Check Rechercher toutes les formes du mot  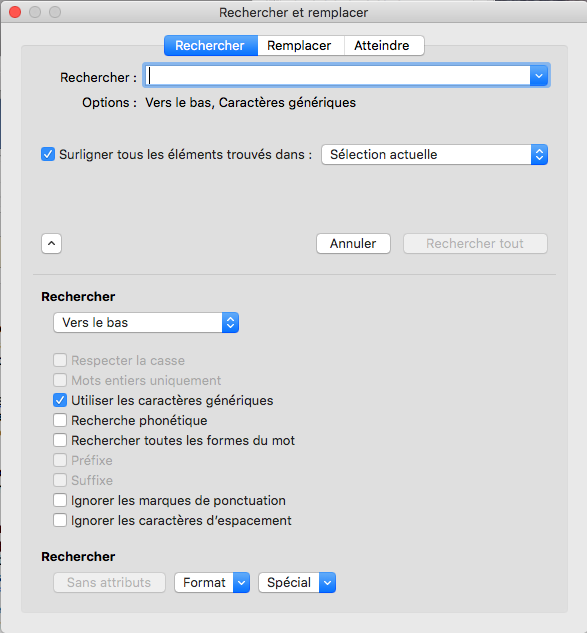[x=60, y=440]
